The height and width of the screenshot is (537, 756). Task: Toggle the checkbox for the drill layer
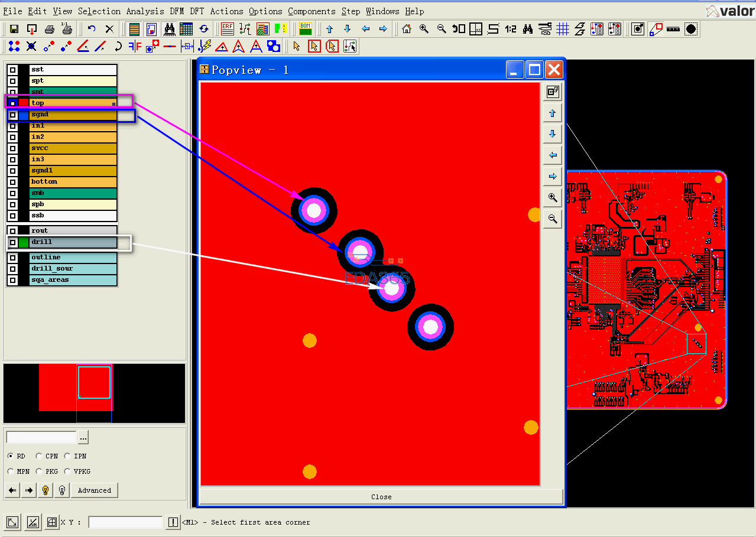(x=12, y=242)
